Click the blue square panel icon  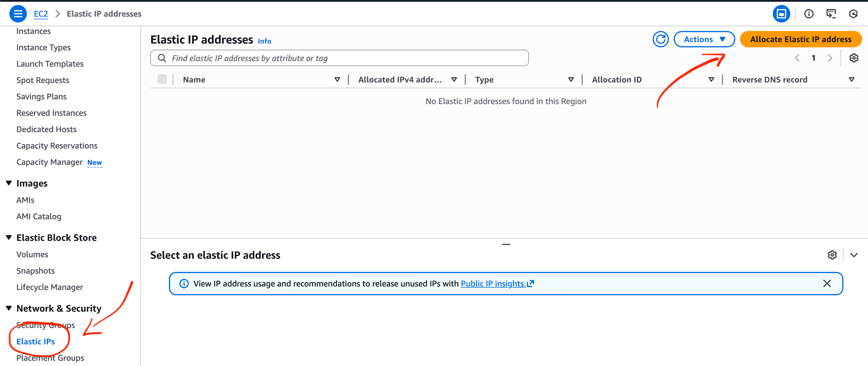pos(781,14)
